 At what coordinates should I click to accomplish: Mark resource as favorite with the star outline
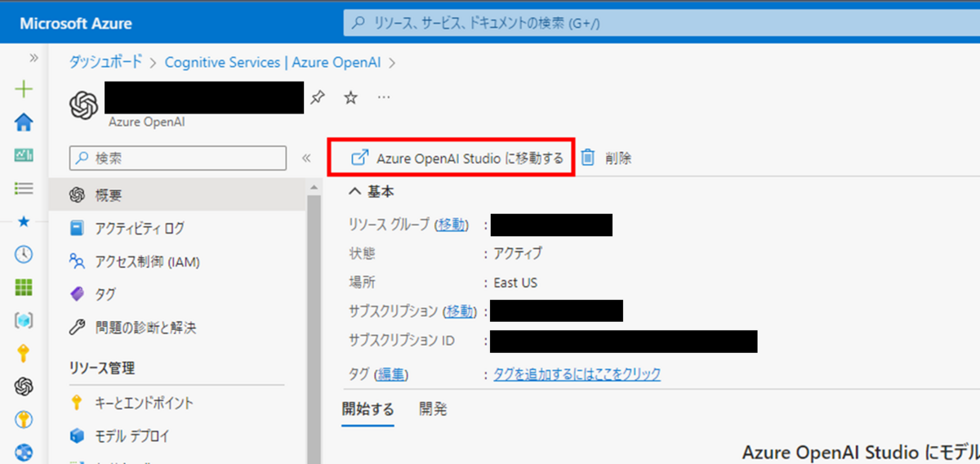pos(350,97)
